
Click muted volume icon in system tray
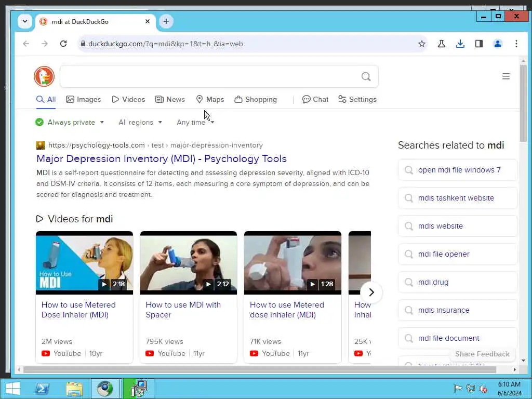(483, 389)
